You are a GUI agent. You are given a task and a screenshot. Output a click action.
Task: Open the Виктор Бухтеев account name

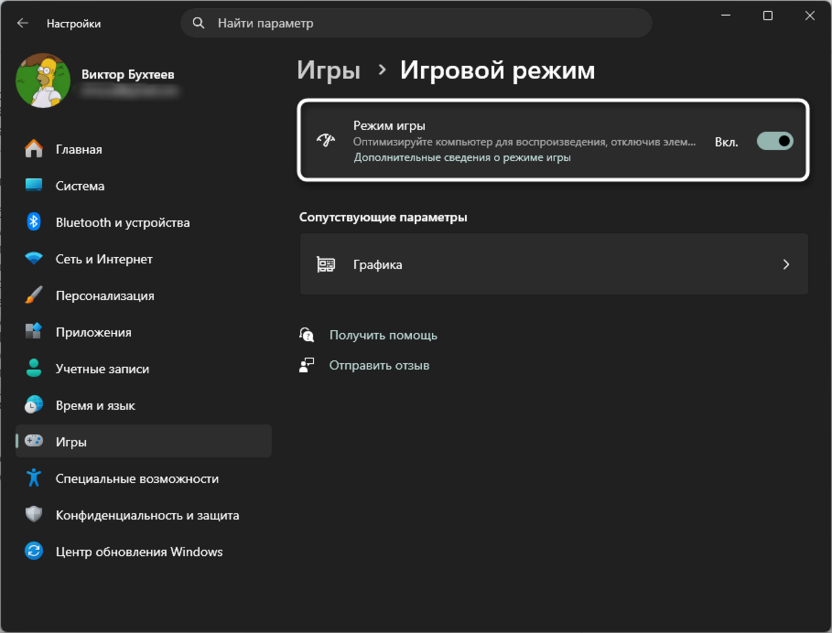click(127, 75)
